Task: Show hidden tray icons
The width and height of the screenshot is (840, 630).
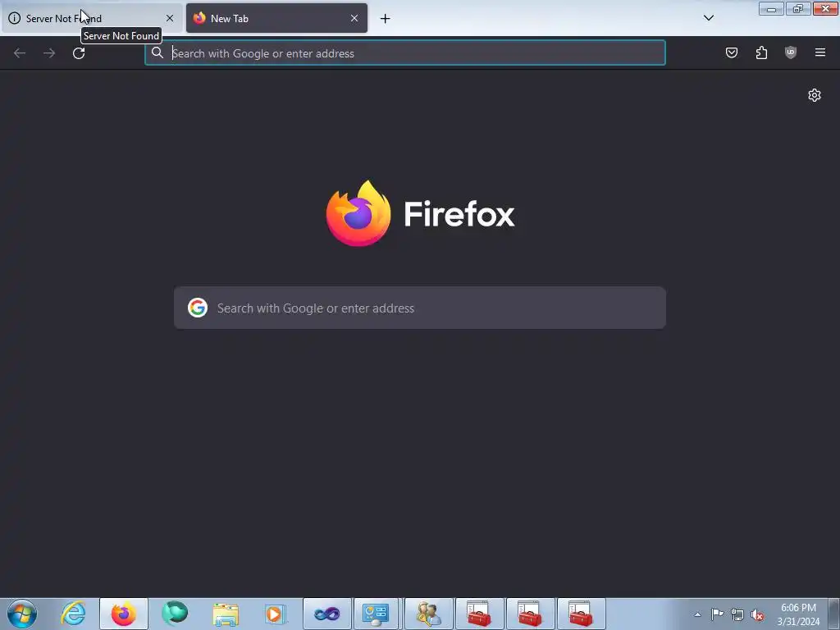Action: pos(697,614)
